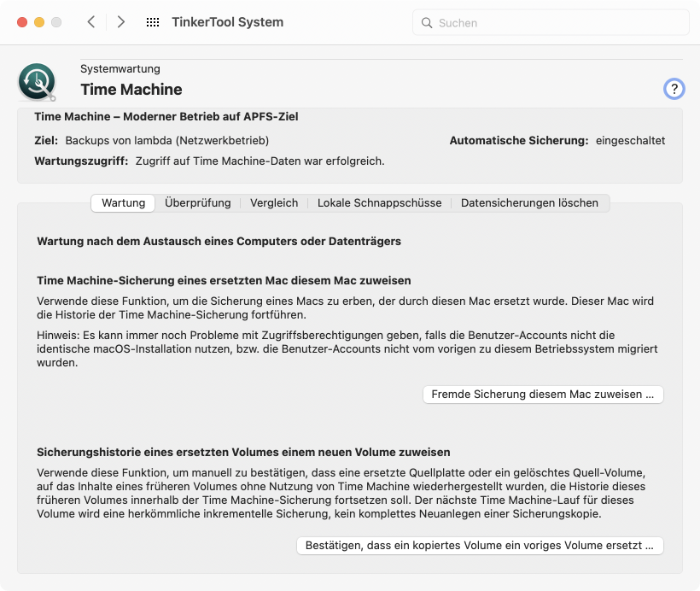Go back with the left chevron arrow
700x591 pixels.
point(91,22)
